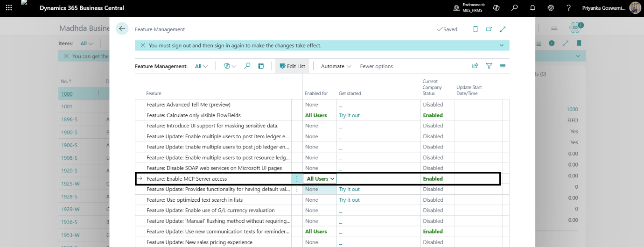
Task: Open notifications bell
Action: point(532,8)
